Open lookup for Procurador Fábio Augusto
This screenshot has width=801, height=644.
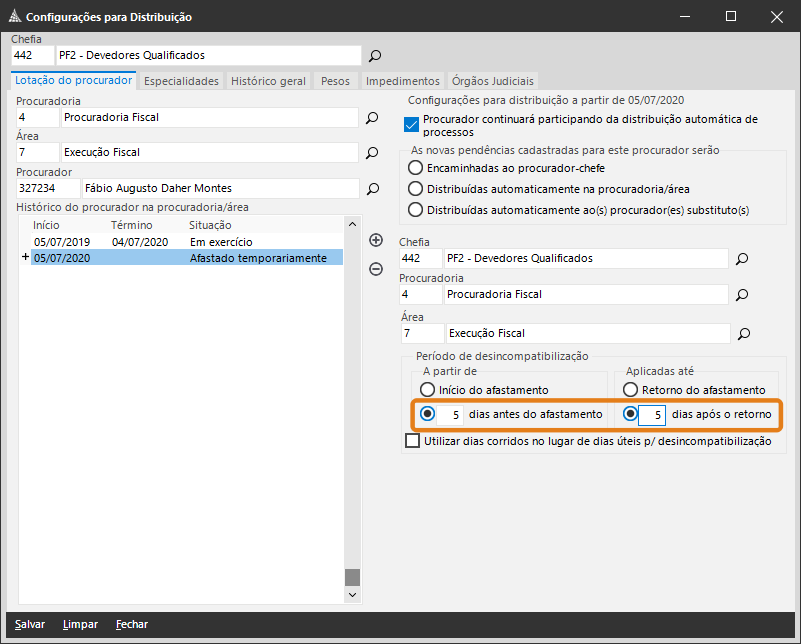coord(373,189)
